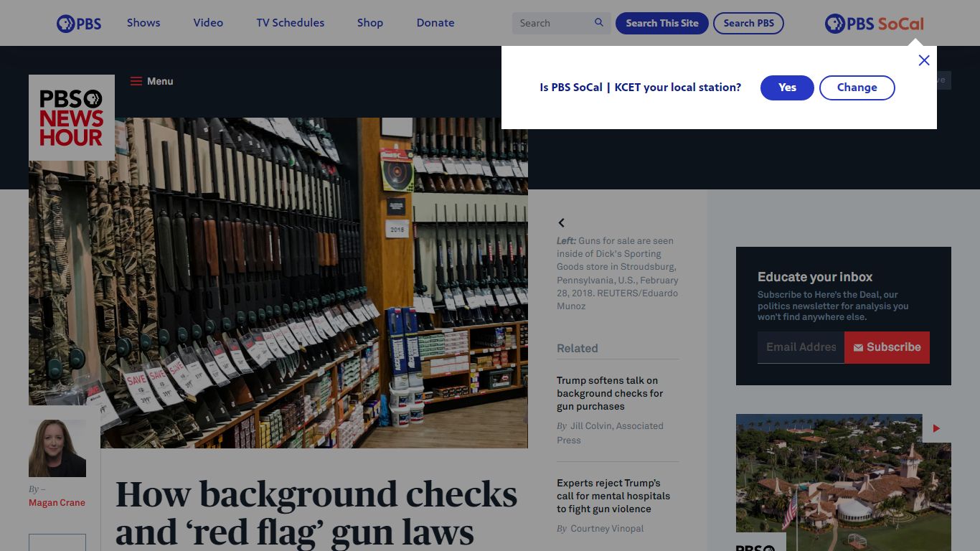Open the hamburger Menu

[151, 81]
